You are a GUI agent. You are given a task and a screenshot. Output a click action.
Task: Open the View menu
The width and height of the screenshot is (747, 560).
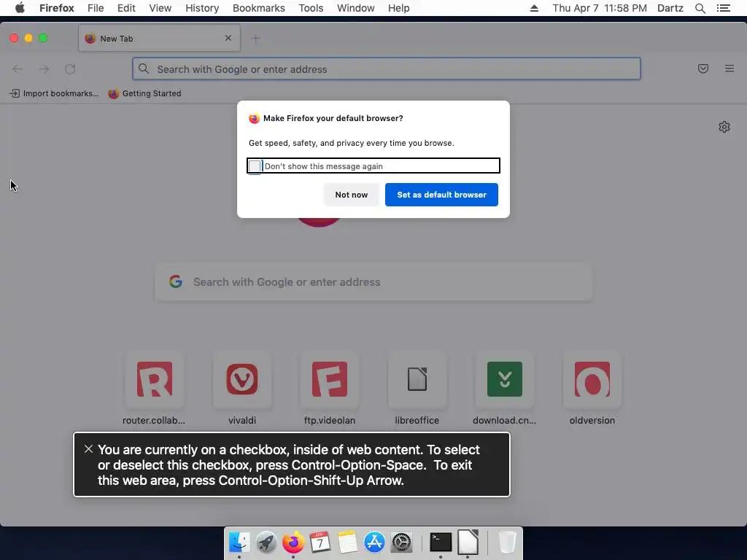[160, 8]
